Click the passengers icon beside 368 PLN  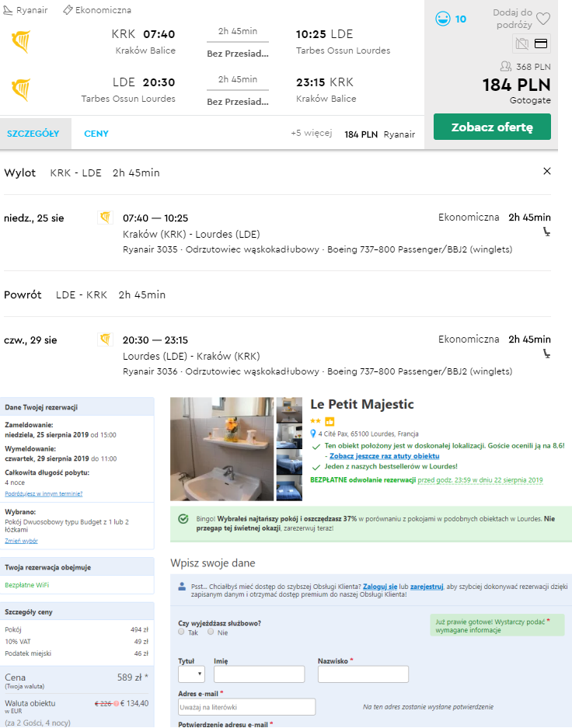(506, 66)
